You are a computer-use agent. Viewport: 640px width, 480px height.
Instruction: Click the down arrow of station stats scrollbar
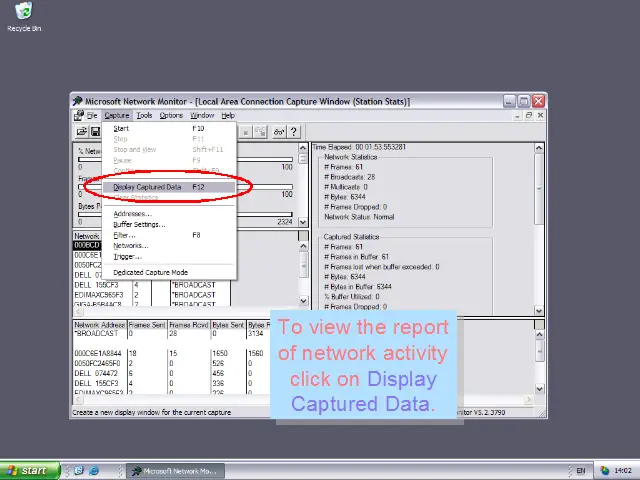[x=540, y=389]
